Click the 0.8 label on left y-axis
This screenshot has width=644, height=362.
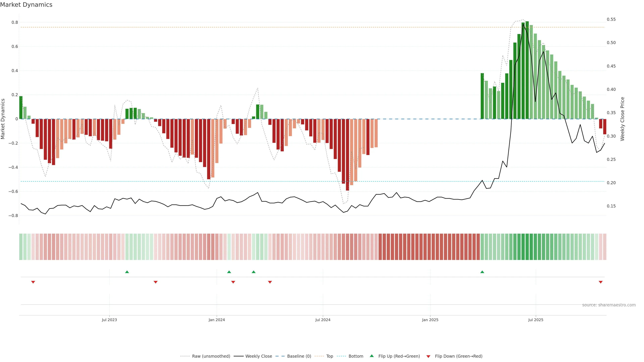(x=15, y=22)
